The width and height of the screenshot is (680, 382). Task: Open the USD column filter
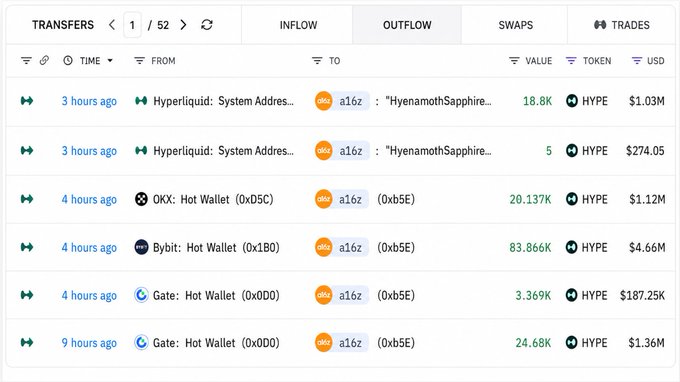[x=637, y=61]
